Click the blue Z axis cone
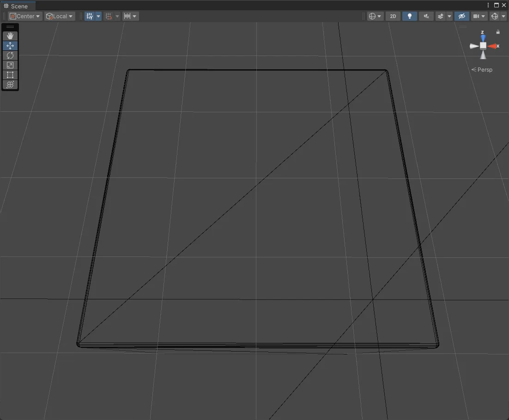This screenshot has height=420, width=509. pos(483,38)
